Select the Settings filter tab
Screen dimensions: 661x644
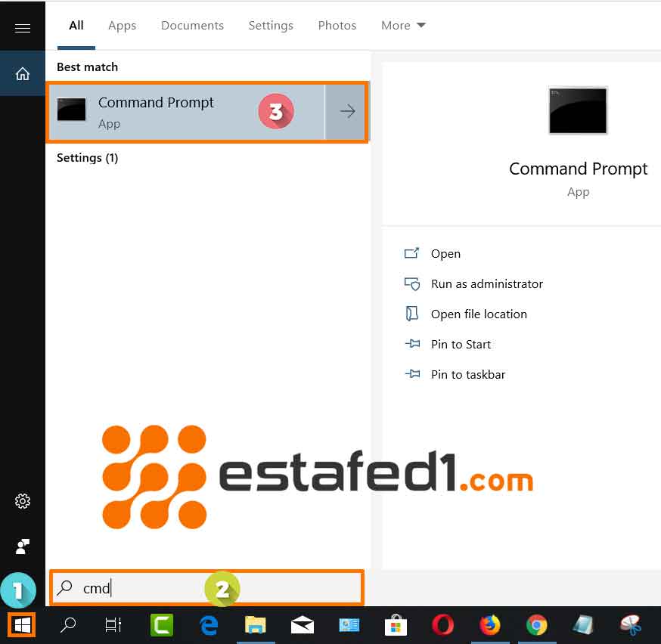pos(271,26)
